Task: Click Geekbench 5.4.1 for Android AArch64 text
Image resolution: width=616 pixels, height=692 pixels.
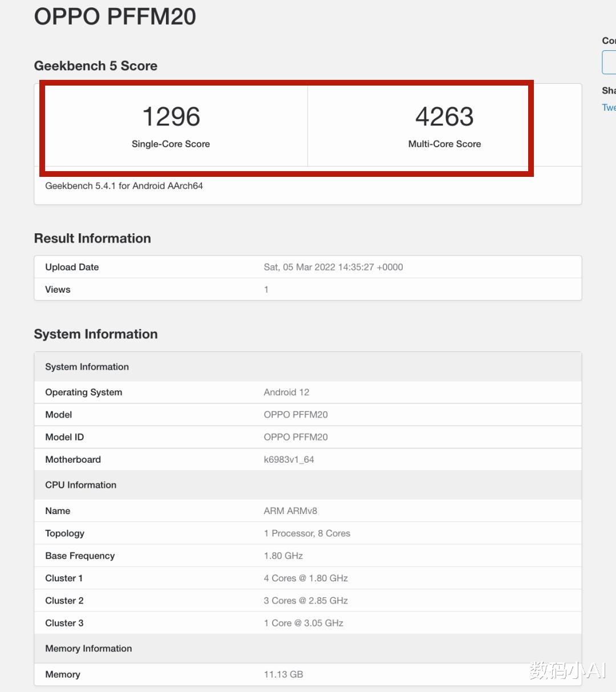Action: click(124, 186)
